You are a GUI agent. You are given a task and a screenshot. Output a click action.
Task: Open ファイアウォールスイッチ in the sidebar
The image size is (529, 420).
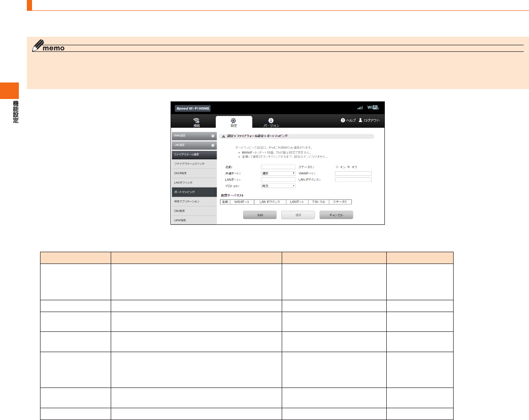(194, 164)
